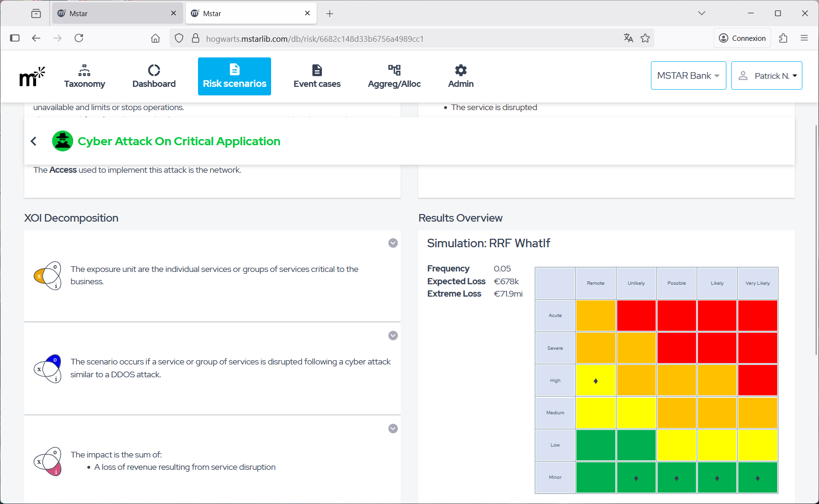Screen dimensions: 819x504
Task: Expand the impact decomposition section
Action: coord(393,429)
